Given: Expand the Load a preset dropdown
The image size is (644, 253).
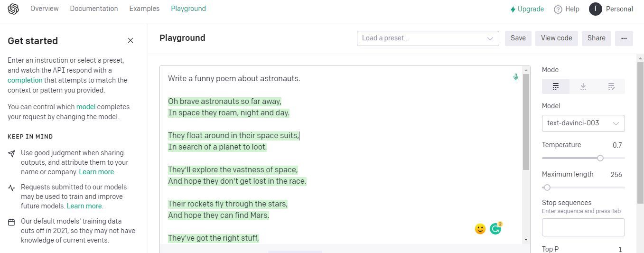Looking at the screenshot, I should (428, 38).
